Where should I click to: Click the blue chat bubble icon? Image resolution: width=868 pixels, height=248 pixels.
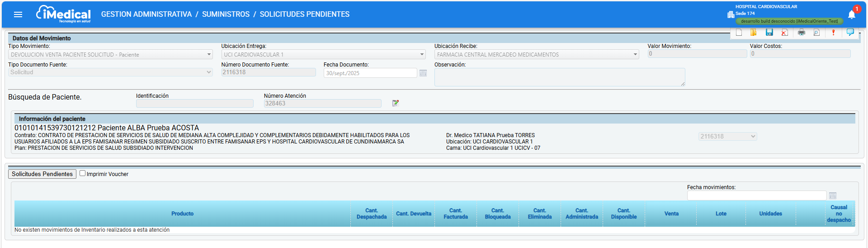tap(850, 32)
